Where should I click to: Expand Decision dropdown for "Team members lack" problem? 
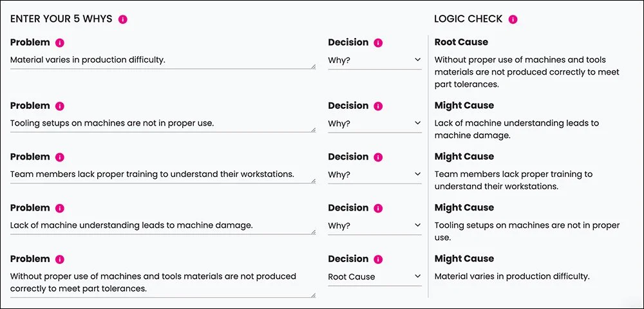tap(374, 174)
